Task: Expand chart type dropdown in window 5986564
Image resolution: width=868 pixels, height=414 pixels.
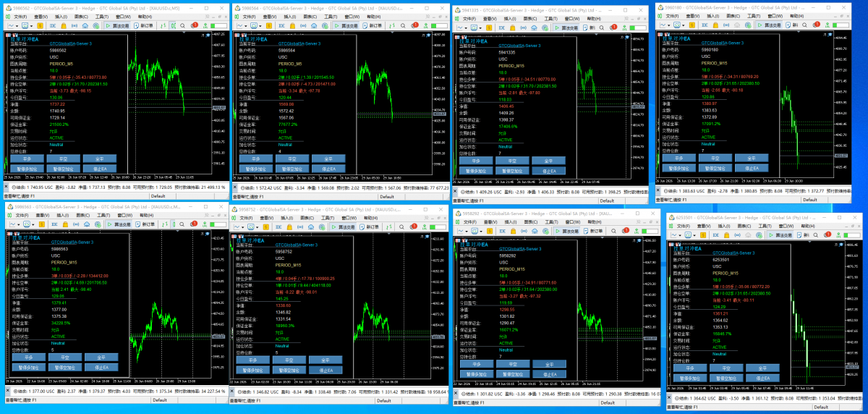Action: pos(245,25)
